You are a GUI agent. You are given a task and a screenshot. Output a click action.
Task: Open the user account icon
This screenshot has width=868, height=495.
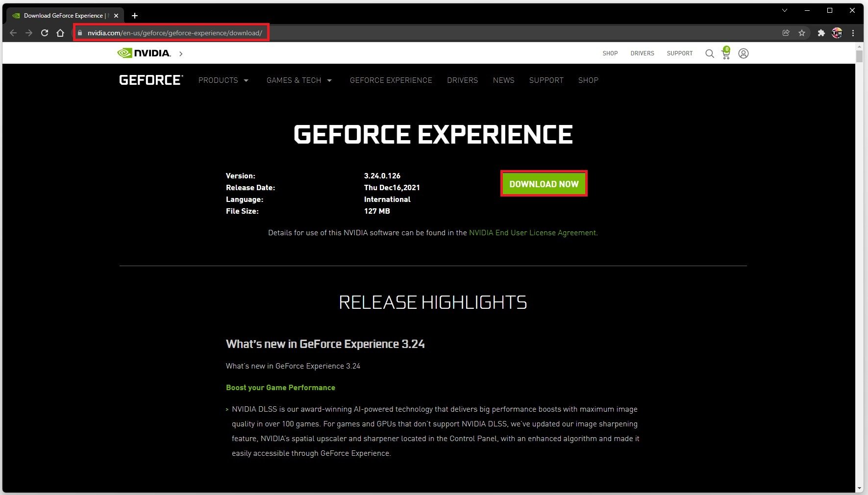[744, 53]
